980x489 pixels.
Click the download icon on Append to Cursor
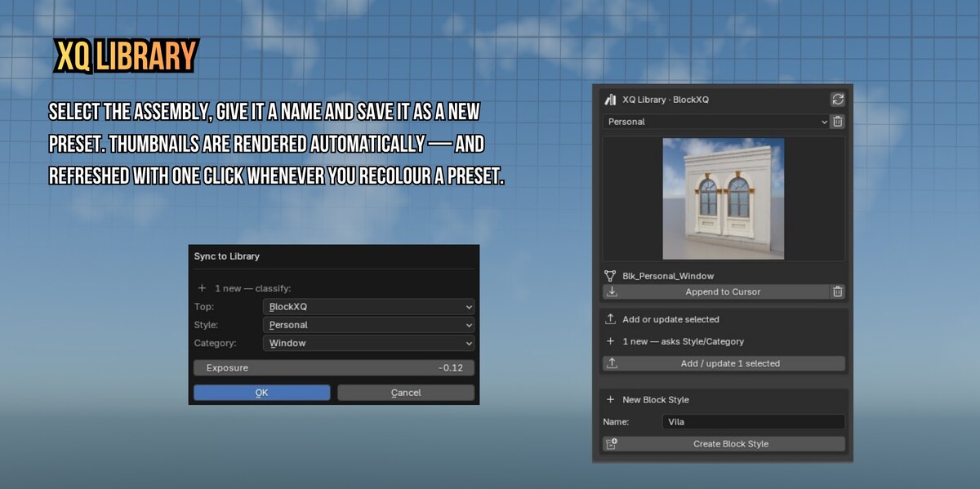[612, 291]
